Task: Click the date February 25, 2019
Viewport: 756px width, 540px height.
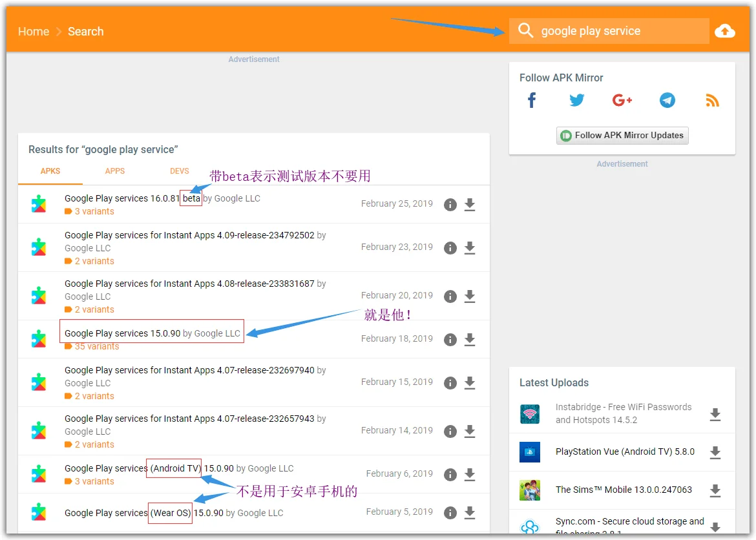Action: click(397, 203)
